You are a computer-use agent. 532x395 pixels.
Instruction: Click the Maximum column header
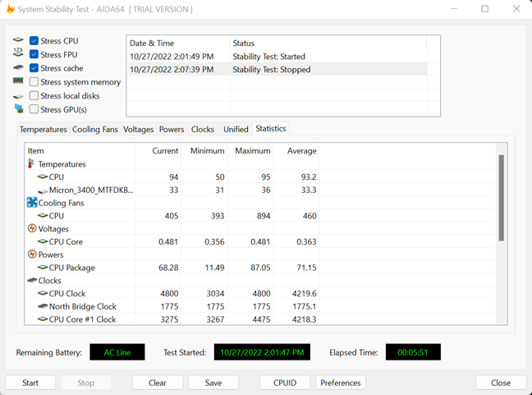250,150
